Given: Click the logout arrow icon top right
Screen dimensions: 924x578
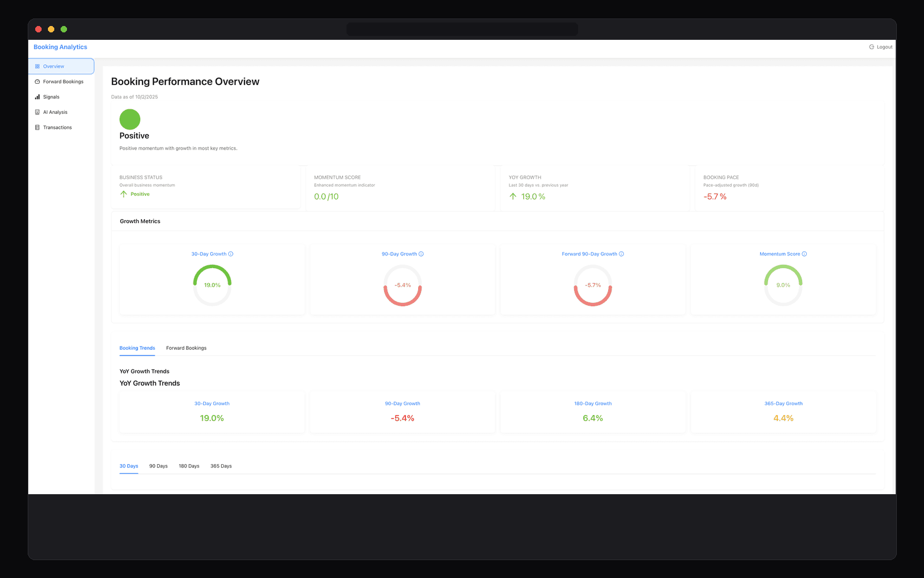Looking at the screenshot, I should (x=871, y=47).
